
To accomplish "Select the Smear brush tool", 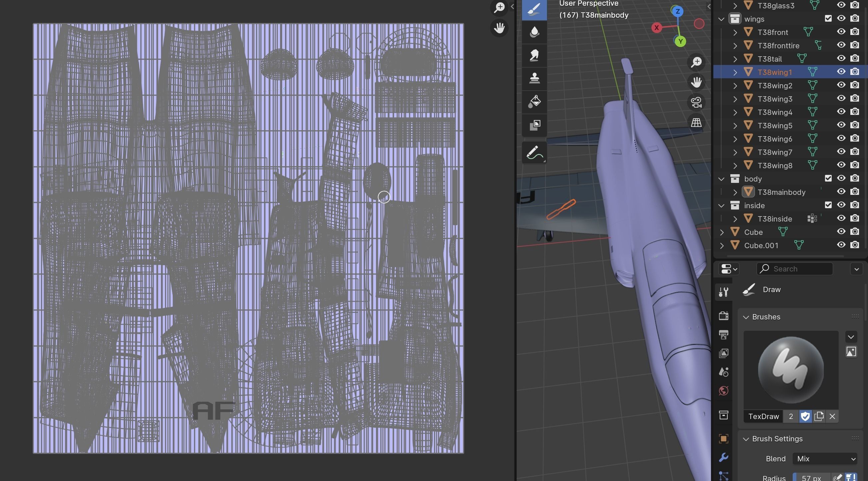I will [534, 55].
